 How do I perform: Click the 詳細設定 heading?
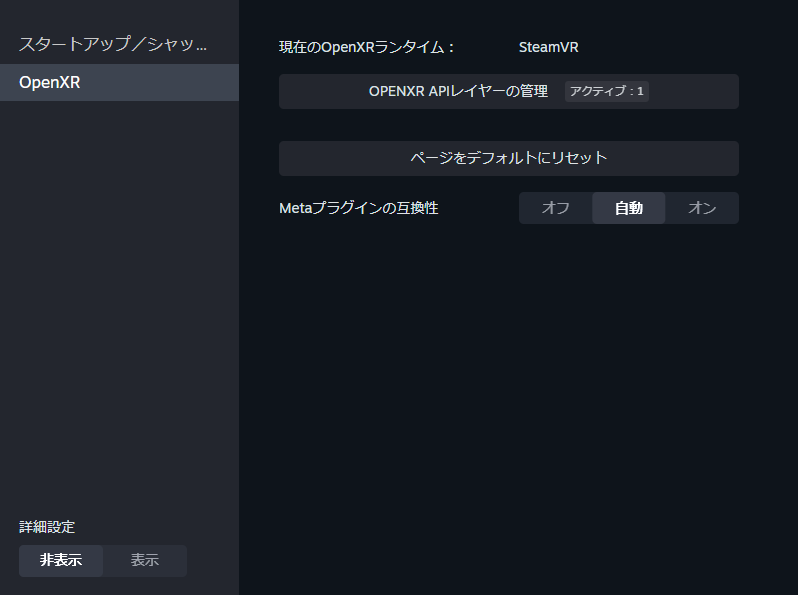click(x=47, y=527)
